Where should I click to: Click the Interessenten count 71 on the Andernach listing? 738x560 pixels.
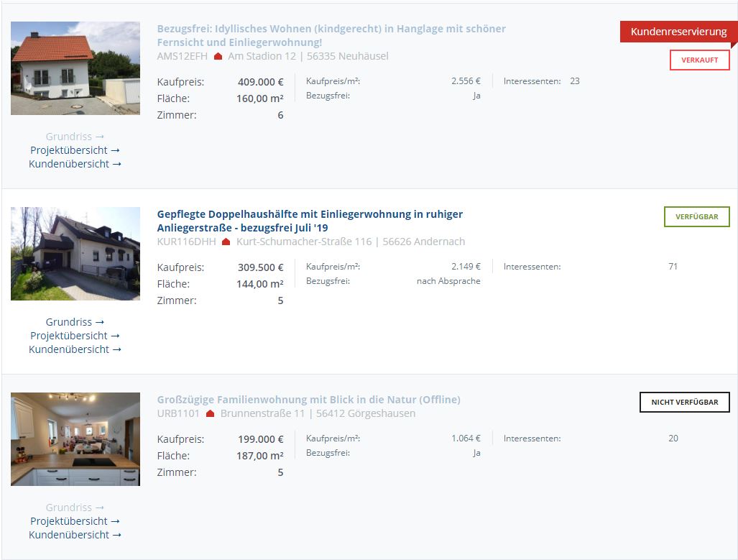tap(673, 266)
